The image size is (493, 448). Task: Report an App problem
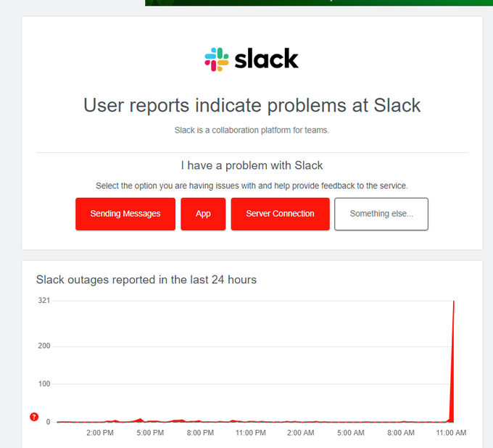coord(203,214)
